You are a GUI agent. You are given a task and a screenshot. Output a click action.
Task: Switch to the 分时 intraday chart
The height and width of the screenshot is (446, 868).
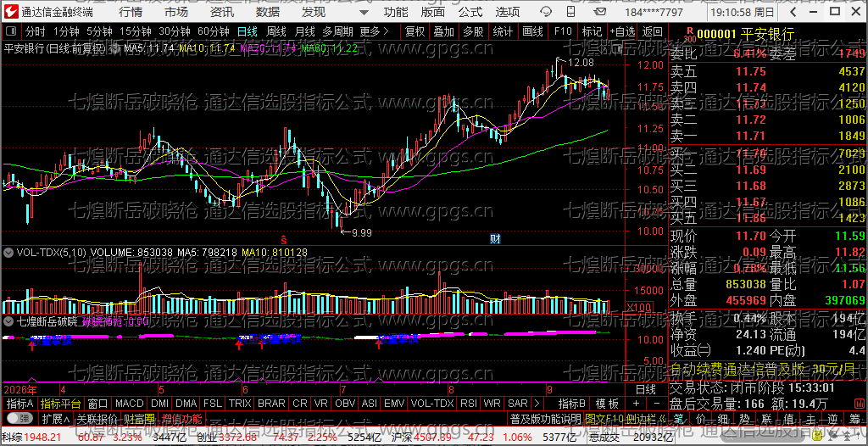coord(36,31)
